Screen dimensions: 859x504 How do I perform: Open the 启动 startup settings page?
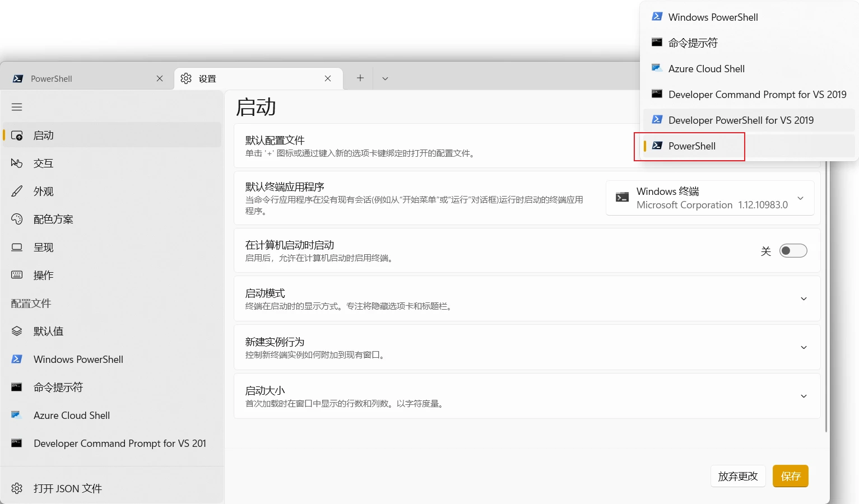pos(112,135)
